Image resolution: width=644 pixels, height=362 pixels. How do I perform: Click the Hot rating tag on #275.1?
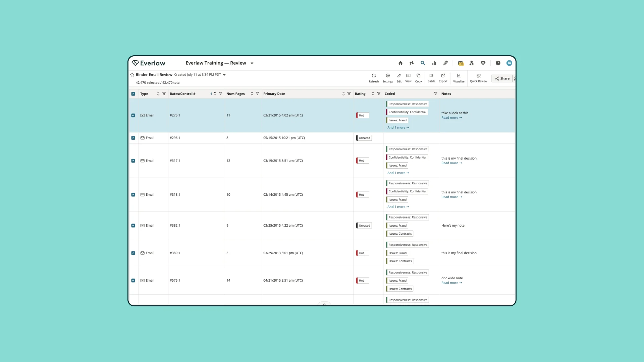point(362,115)
